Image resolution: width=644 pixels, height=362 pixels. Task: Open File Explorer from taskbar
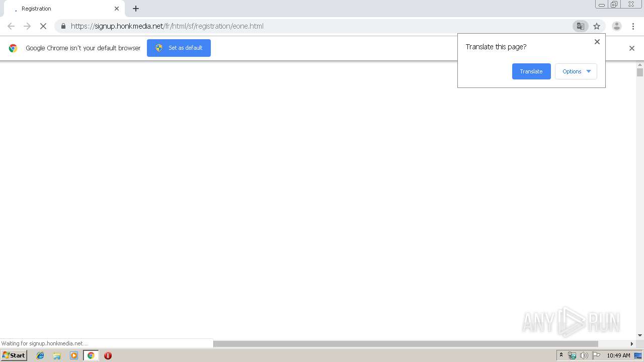click(57, 355)
